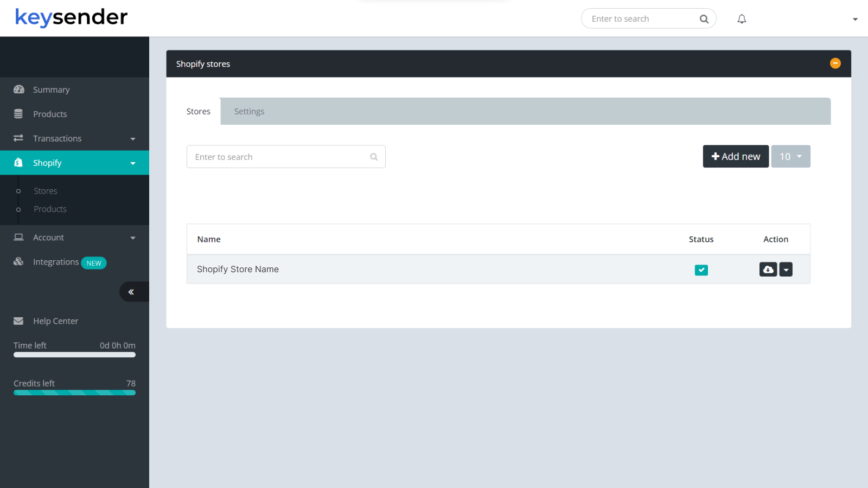Image resolution: width=868 pixels, height=488 pixels.
Task: Click the Integrations icon in sidebar
Action: point(18,261)
